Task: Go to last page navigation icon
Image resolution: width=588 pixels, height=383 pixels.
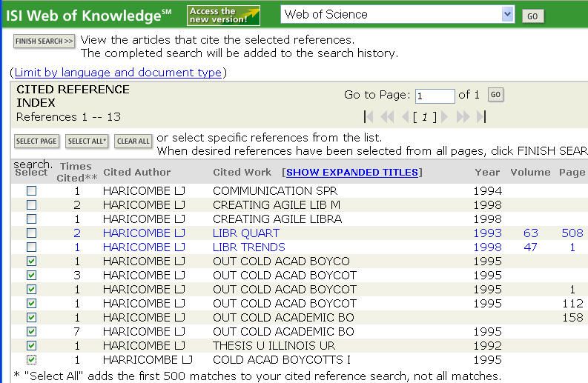Action: pyautogui.click(x=481, y=117)
